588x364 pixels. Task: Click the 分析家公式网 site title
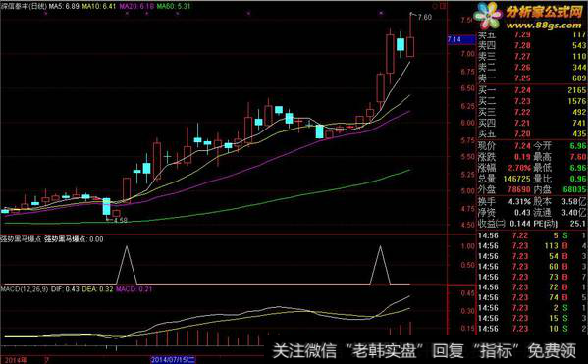coord(545,11)
